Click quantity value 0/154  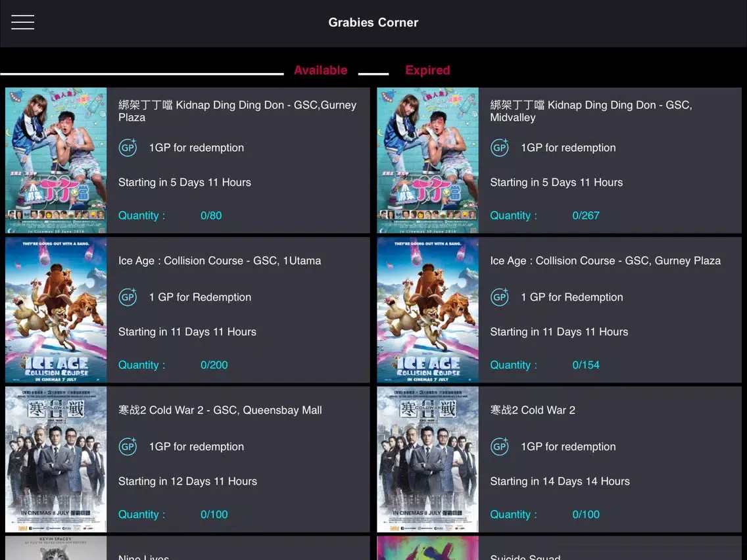(586, 365)
